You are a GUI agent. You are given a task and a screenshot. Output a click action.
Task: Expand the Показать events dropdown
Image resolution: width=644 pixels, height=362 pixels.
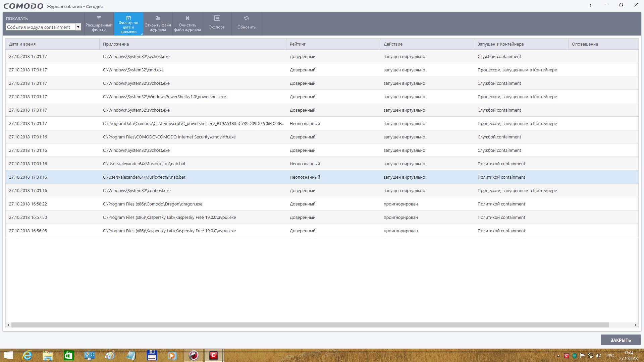pyautogui.click(x=78, y=27)
